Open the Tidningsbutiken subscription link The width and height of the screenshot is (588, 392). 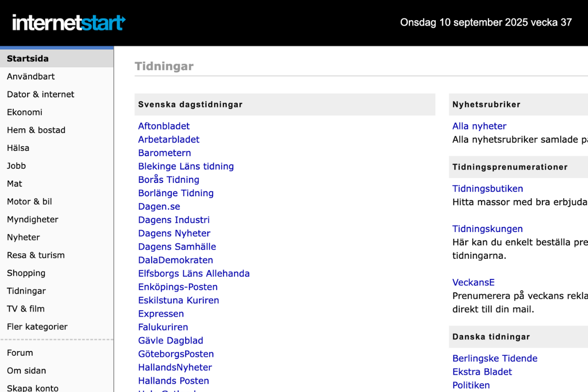click(x=488, y=188)
